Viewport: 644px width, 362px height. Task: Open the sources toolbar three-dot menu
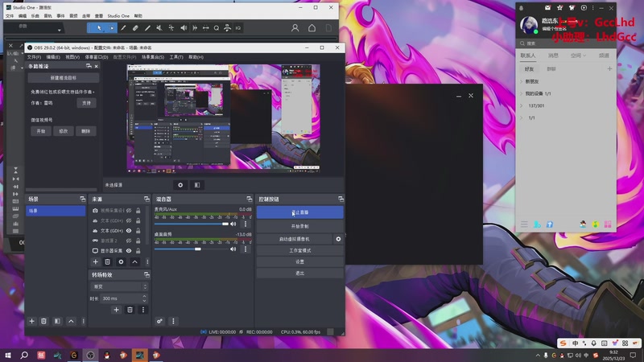pos(147,262)
